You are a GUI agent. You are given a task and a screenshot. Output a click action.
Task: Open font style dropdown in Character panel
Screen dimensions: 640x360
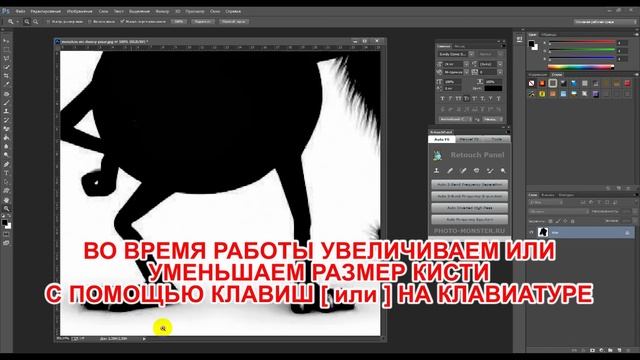[x=500, y=54]
